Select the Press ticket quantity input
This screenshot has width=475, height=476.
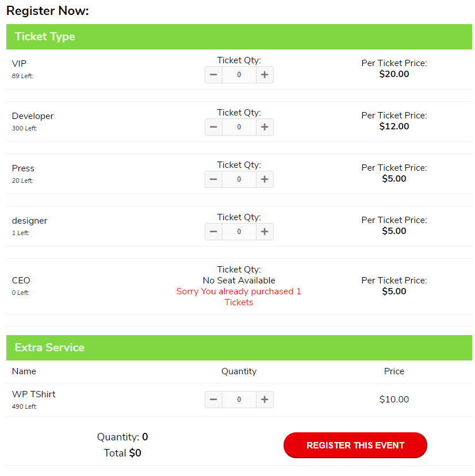pos(239,179)
